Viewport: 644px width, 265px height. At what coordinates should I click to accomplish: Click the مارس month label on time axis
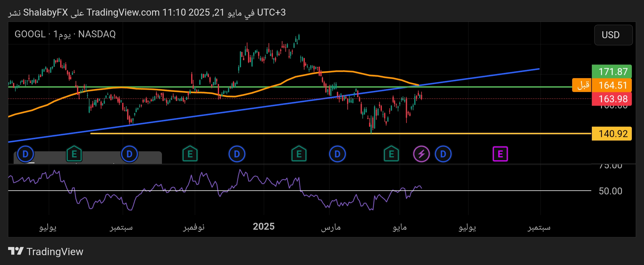331,227
